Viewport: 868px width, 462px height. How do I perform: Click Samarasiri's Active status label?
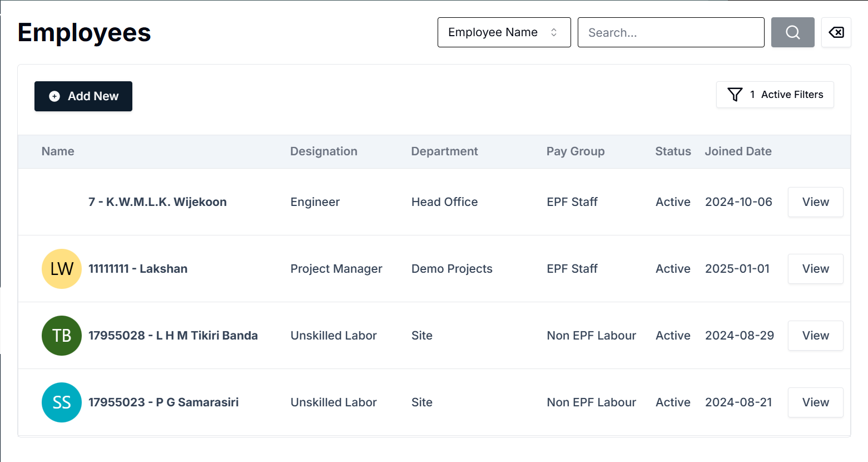672,402
